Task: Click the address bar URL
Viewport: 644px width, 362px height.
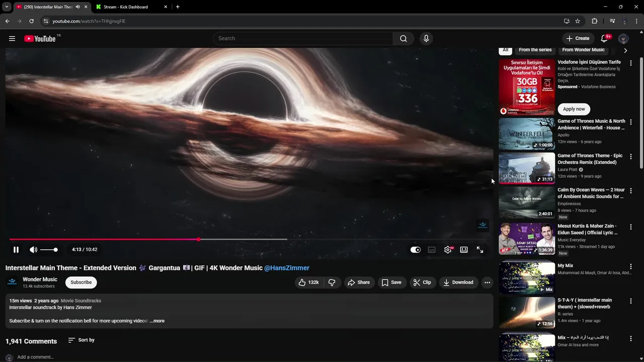Action: (x=89, y=21)
